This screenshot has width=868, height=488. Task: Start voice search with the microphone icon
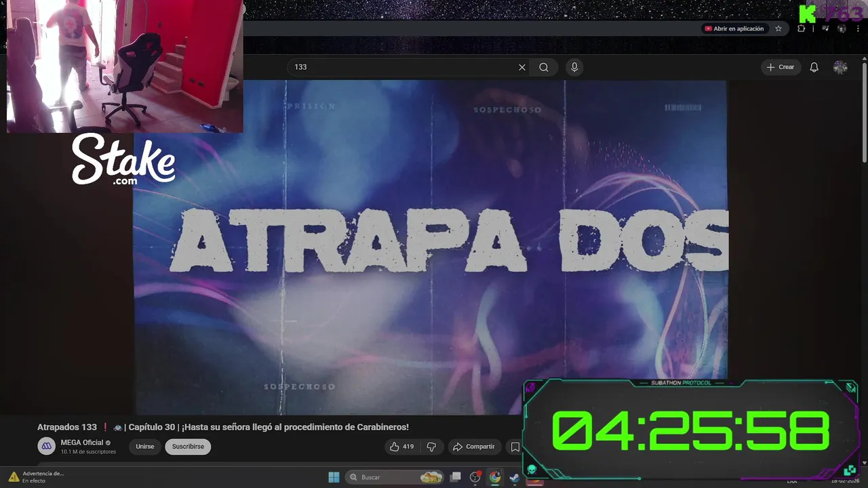click(x=574, y=67)
